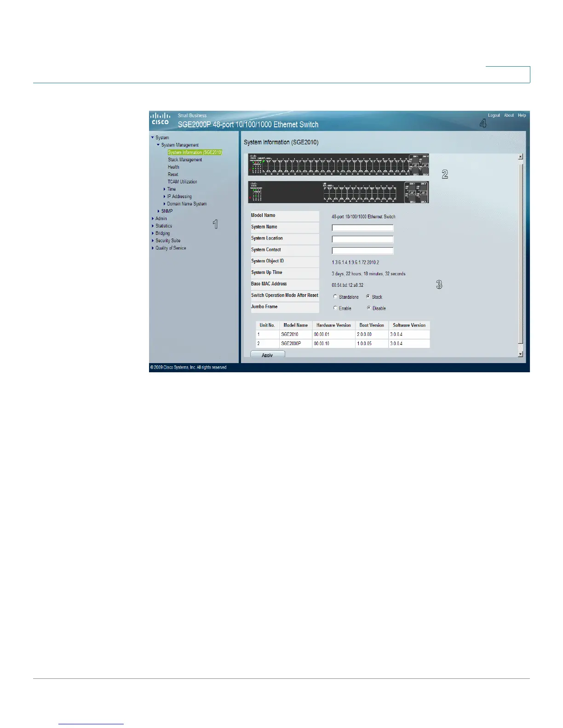This screenshot has width=563, height=728.
Task: Click the Apply button
Action: (x=267, y=354)
